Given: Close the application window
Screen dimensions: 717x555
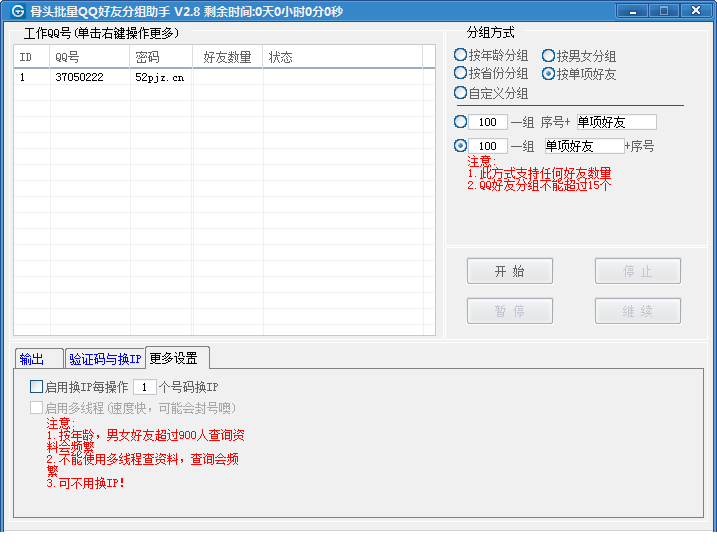Looking at the screenshot, I should tap(696, 11).
